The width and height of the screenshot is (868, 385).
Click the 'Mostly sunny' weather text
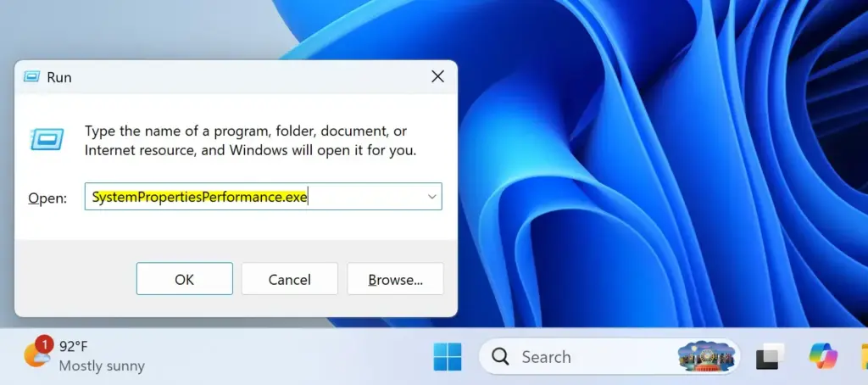coord(102,366)
